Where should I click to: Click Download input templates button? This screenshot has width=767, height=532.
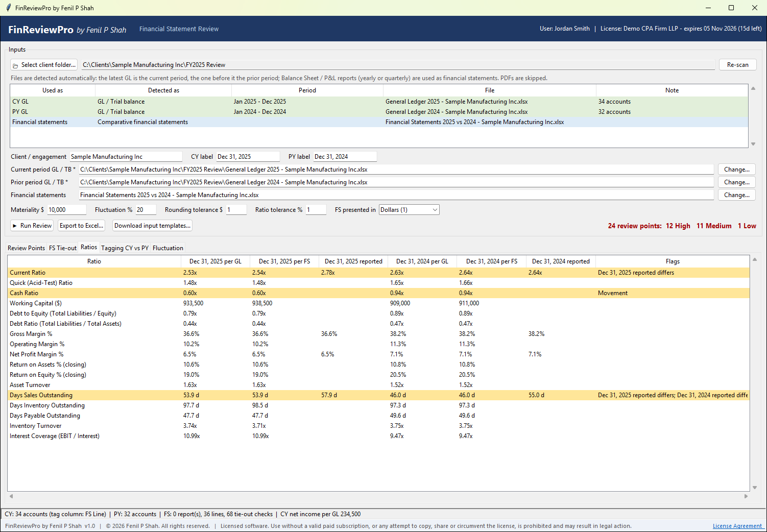coord(152,226)
